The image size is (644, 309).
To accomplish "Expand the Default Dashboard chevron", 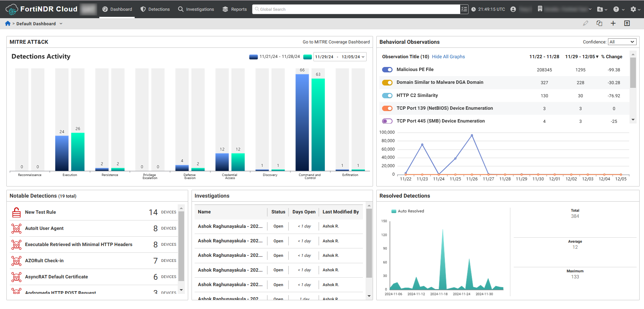I will pos(61,24).
